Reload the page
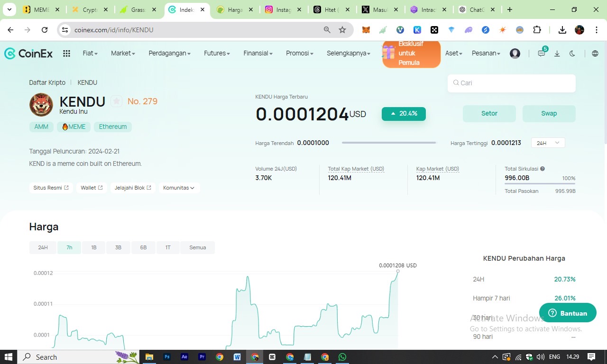 [x=45, y=30]
